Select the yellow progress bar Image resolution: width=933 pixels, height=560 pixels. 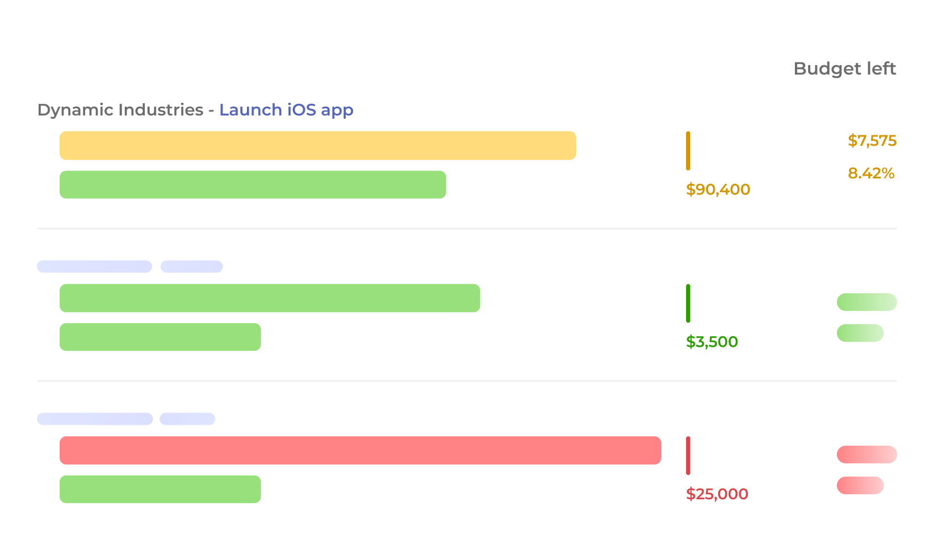pyautogui.click(x=318, y=146)
